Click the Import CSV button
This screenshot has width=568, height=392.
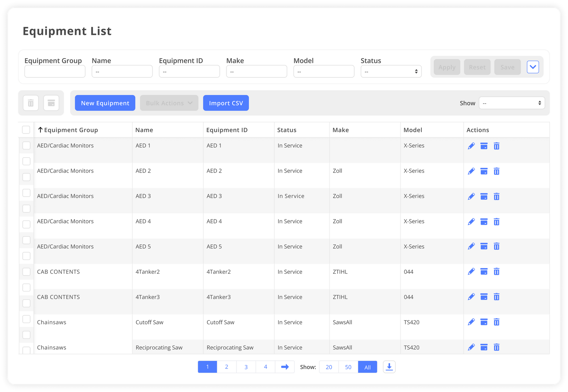(226, 103)
